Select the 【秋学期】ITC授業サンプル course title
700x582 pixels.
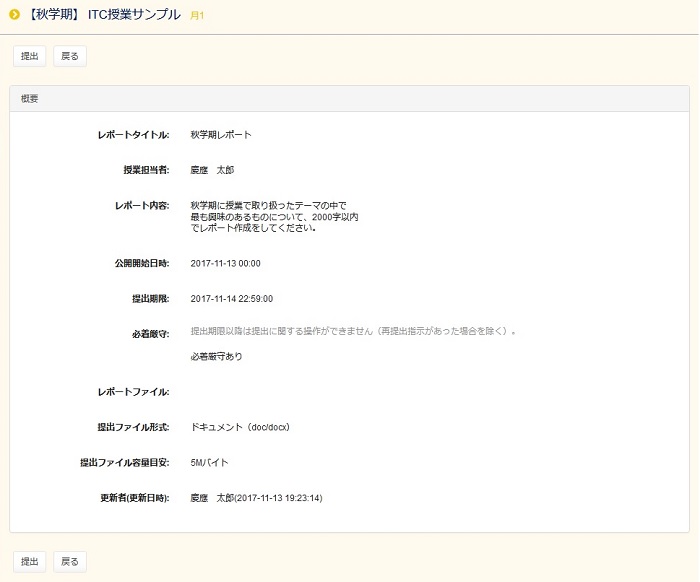click(104, 15)
